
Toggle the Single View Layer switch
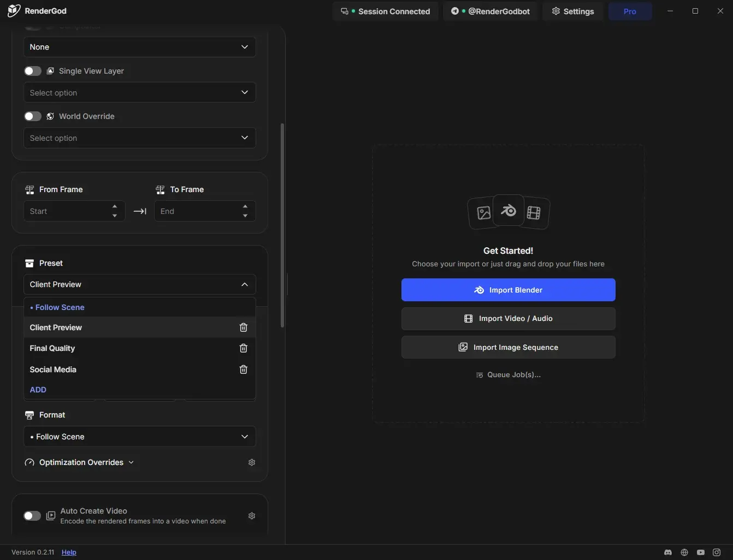(x=33, y=71)
